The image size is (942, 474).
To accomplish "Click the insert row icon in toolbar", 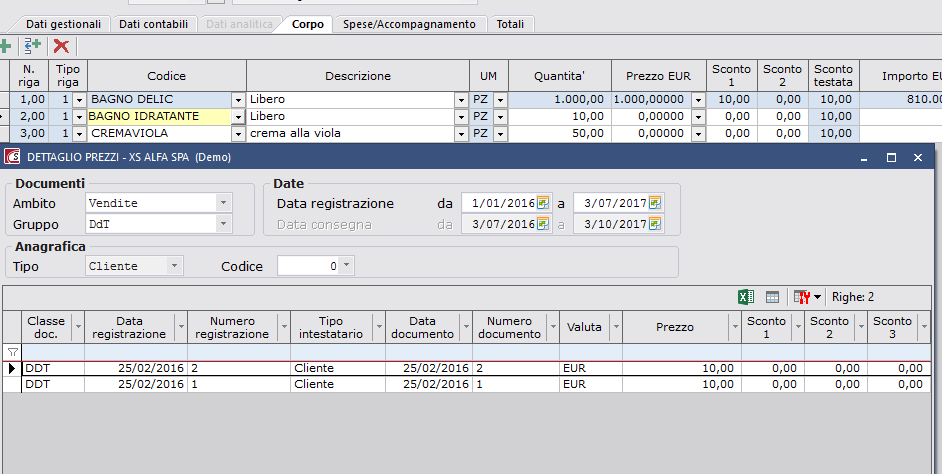I will click(32, 46).
